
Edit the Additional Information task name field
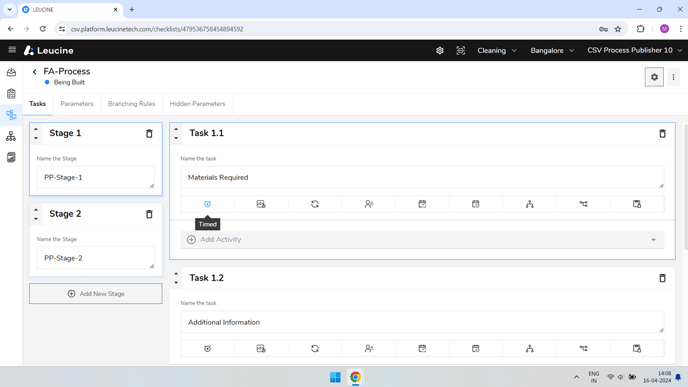(422, 322)
